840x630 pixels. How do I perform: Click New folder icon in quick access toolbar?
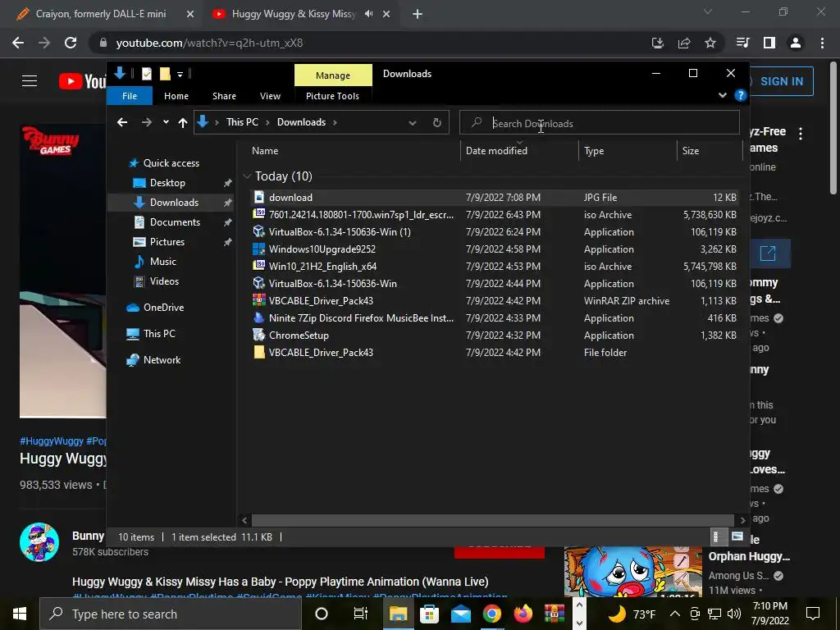coord(165,74)
